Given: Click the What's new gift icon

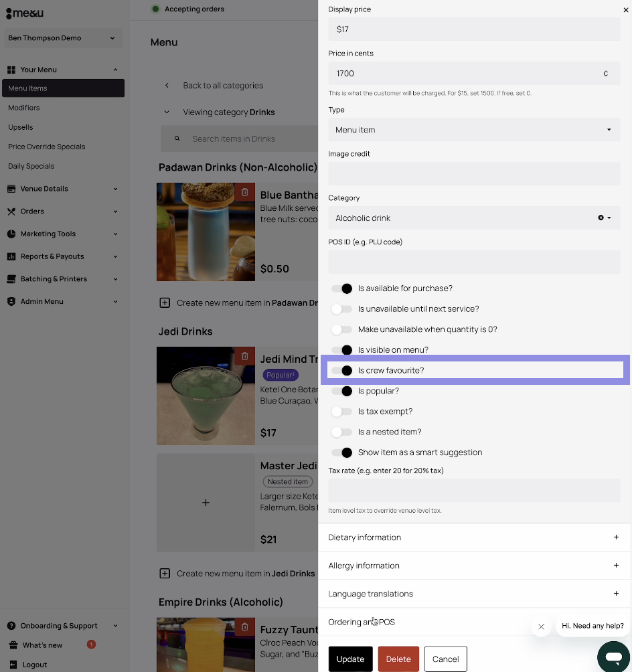Looking at the screenshot, I should 13,645.
